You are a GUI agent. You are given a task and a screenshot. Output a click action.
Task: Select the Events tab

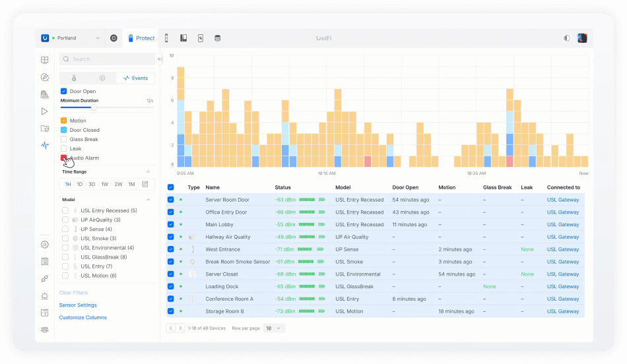pyautogui.click(x=135, y=78)
